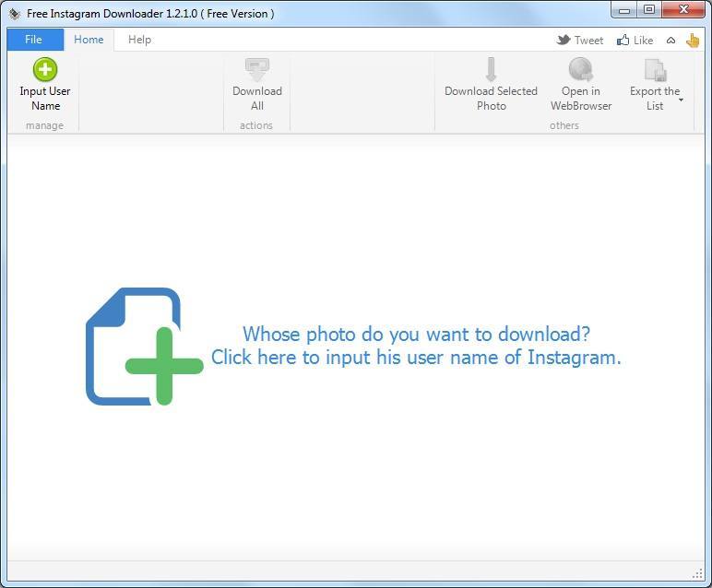Click the Tweet bird button
The image size is (712, 588).
click(580, 41)
